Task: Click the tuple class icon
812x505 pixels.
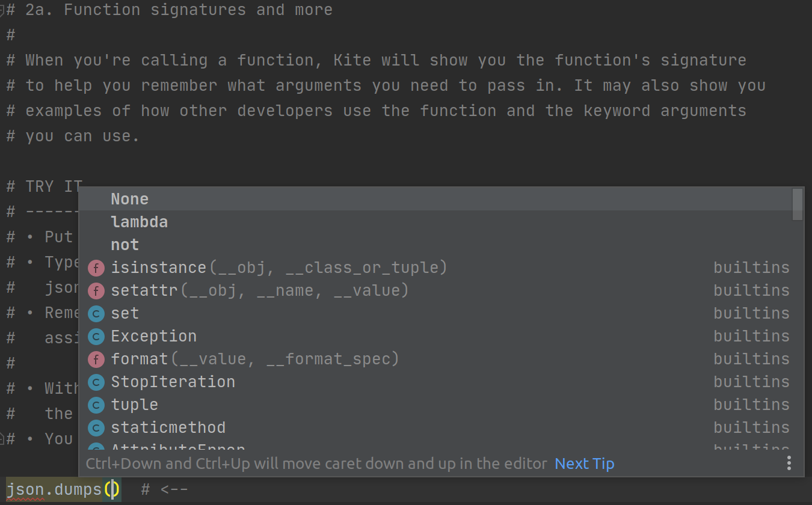Action: [96, 405]
